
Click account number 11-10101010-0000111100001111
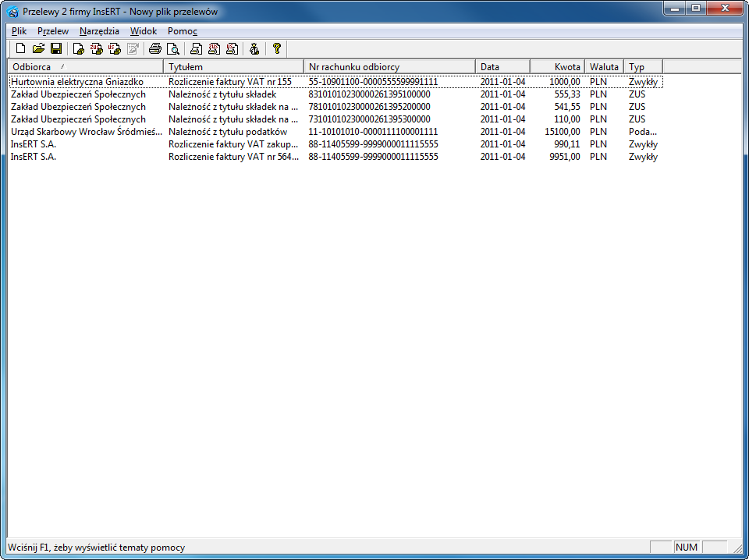373,131
